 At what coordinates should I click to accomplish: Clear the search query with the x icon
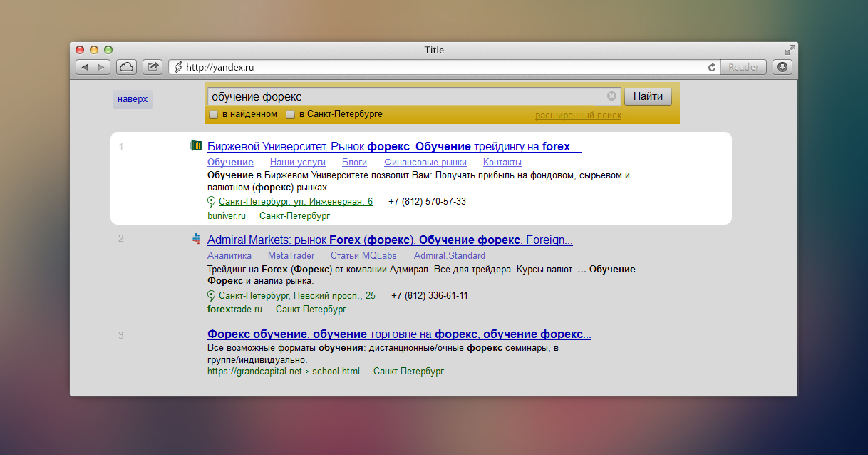611,96
